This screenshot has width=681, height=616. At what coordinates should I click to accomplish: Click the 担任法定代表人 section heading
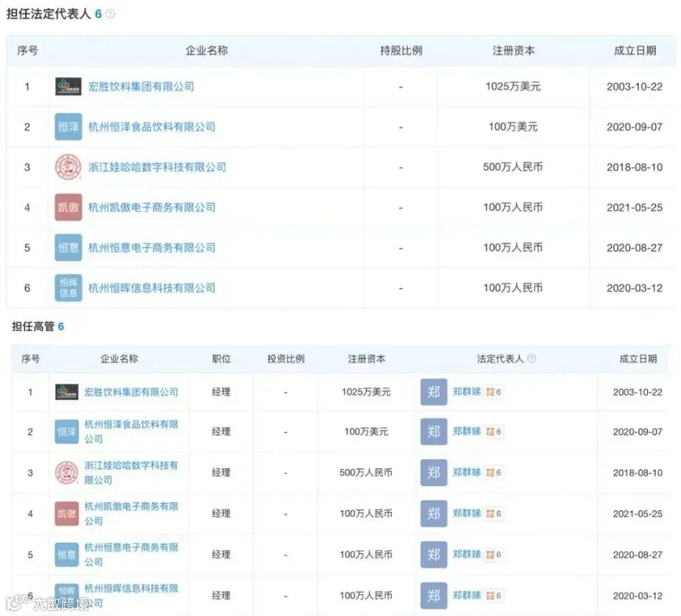[48, 14]
